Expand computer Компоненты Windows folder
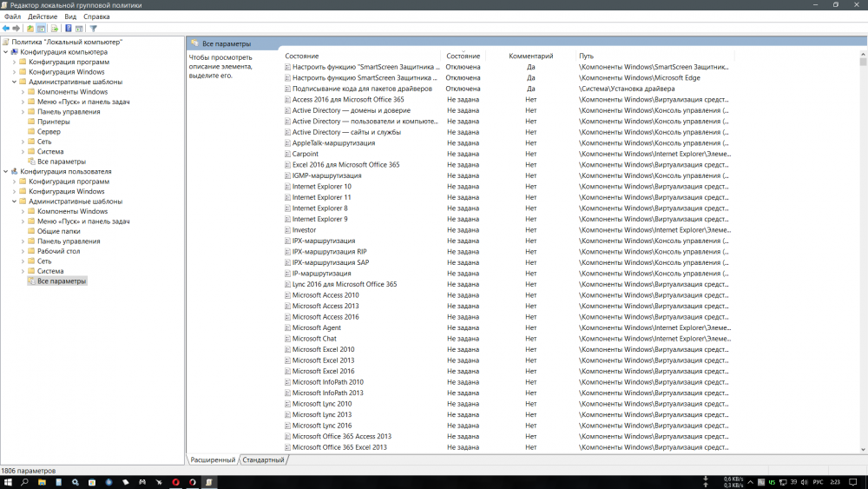Image resolution: width=868 pixels, height=489 pixels. pos(23,92)
